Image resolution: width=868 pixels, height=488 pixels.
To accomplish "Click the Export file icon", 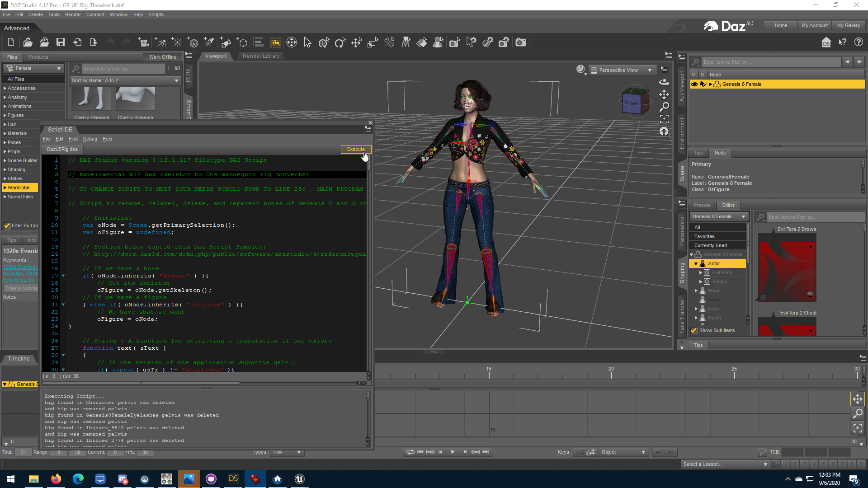I will [x=94, y=42].
